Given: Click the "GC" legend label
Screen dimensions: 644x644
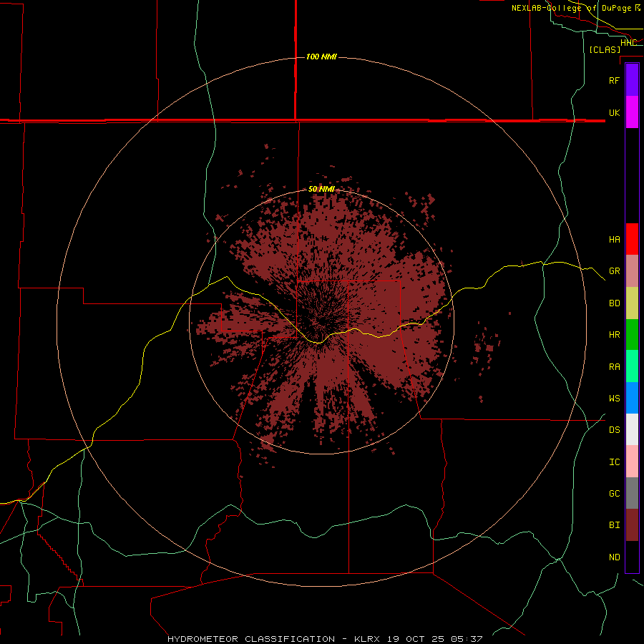Looking at the screenshot, I should [x=614, y=494].
